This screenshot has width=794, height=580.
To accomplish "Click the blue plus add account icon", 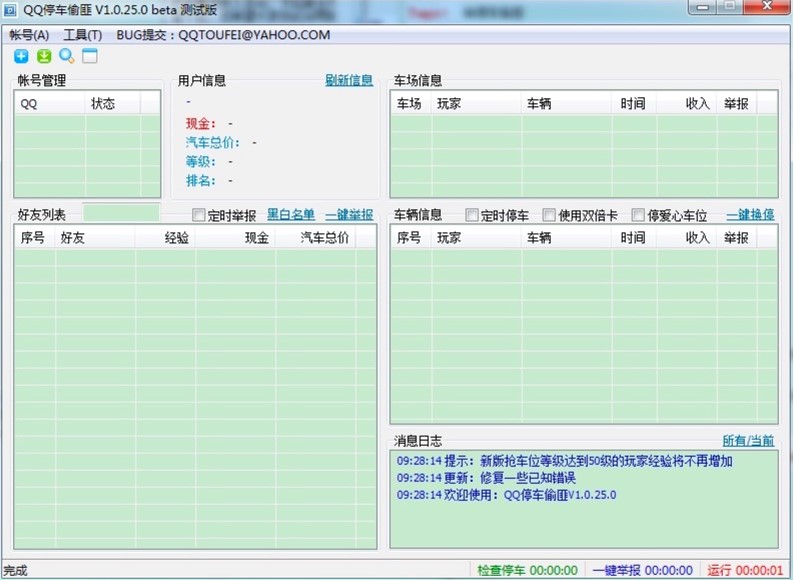I will point(21,56).
